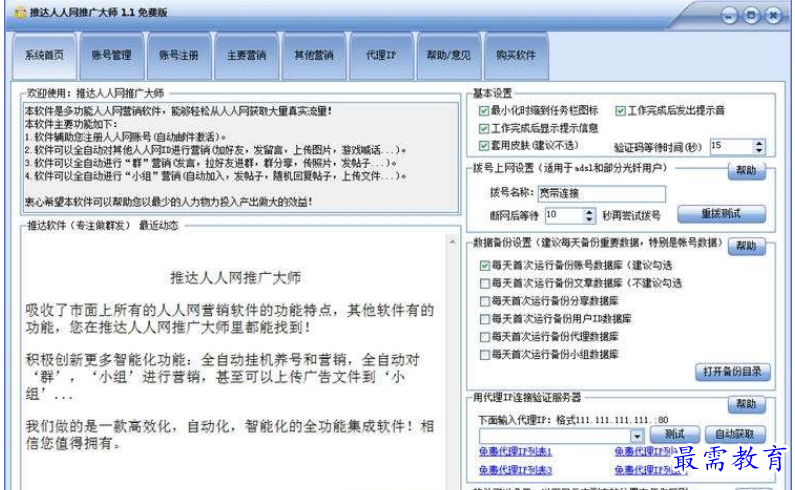Close the 推达人人网推广大师 window
The image size is (795, 490).
click(773, 16)
